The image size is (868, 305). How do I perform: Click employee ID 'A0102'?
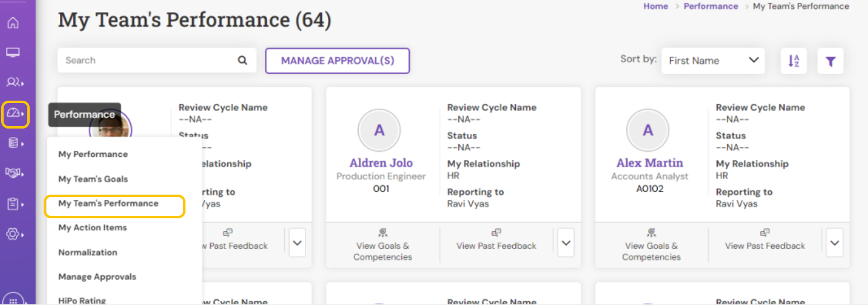[650, 189]
